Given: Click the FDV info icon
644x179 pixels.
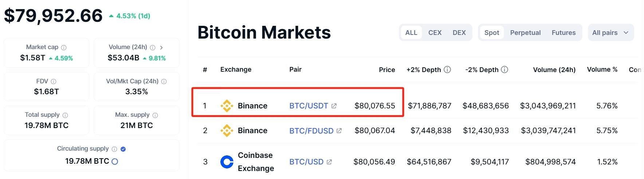Looking at the screenshot, I should point(54,81).
